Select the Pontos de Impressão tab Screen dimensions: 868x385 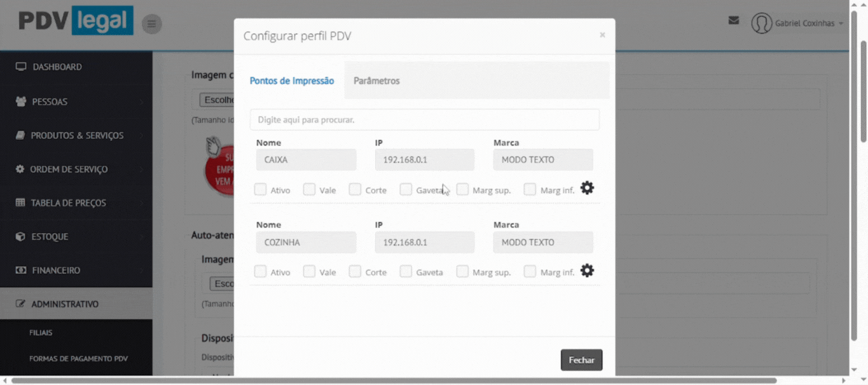pyautogui.click(x=291, y=81)
